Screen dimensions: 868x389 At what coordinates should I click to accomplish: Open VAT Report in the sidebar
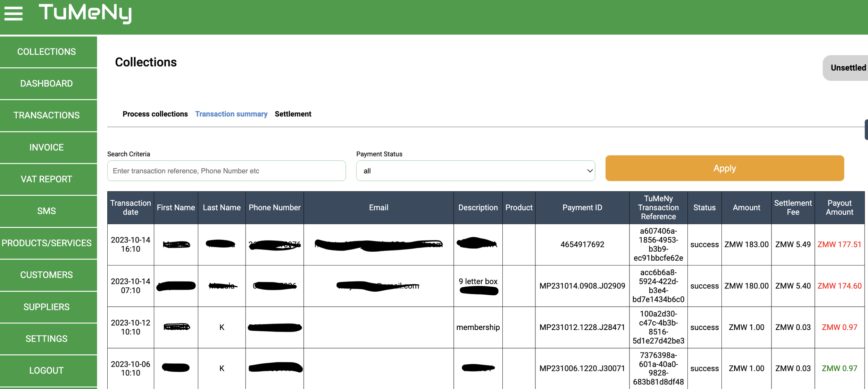pyautogui.click(x=47, y=179)
